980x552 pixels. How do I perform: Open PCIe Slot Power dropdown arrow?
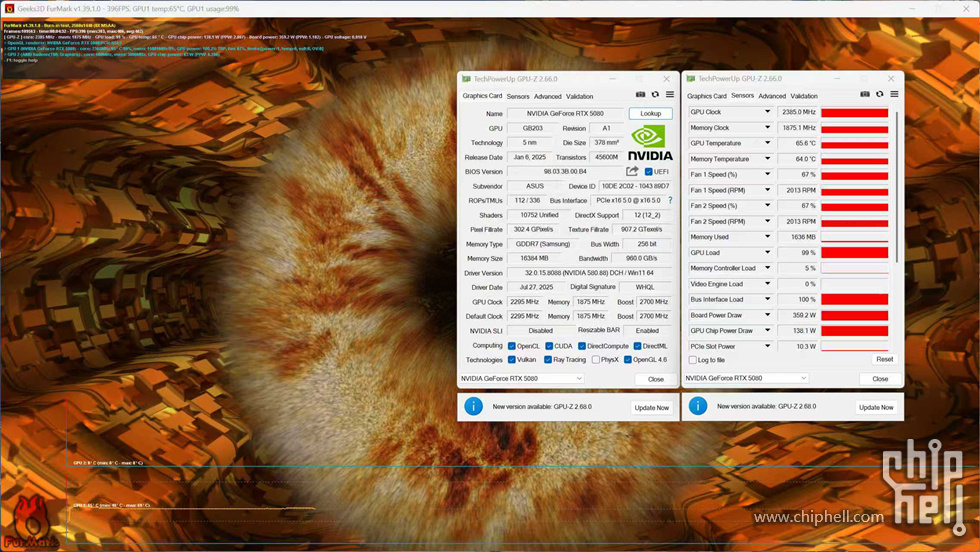pyautogui.click(x=768, y=346)
